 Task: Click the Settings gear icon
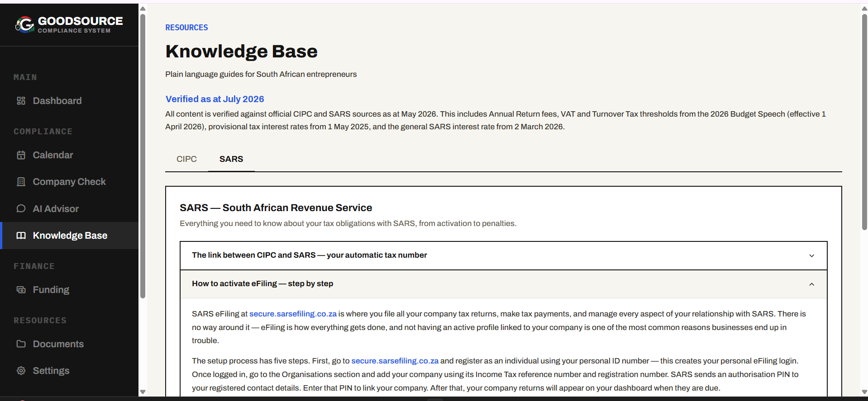[x=21, y=371]
